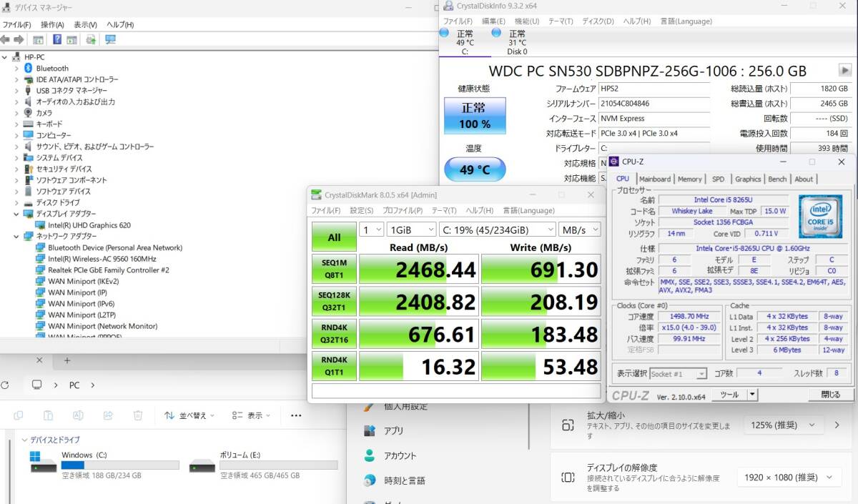Viewport: 858px width, 504px height.
Task: Click the 閉じる button in CPU-Z
Action: tap(831, 395)
